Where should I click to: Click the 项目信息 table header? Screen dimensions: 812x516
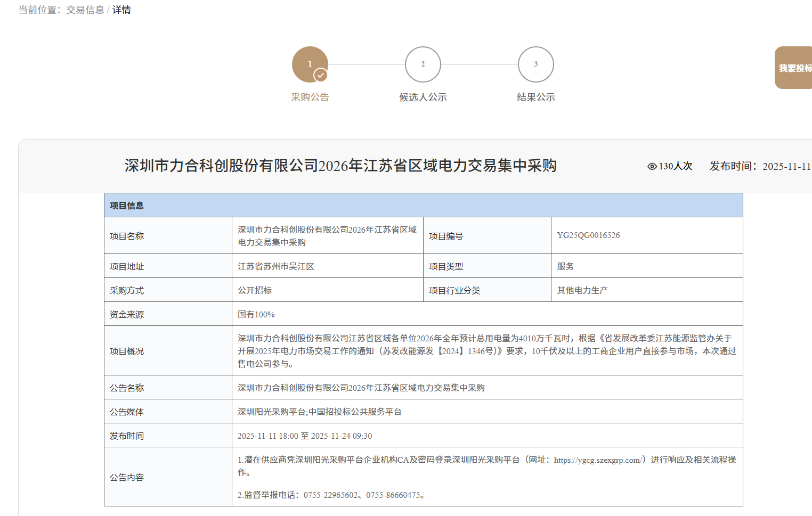(x=127, y=206)
